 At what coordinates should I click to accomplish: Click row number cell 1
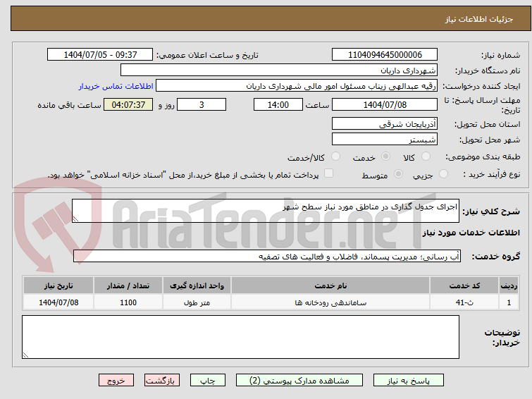tap(509, 302)
